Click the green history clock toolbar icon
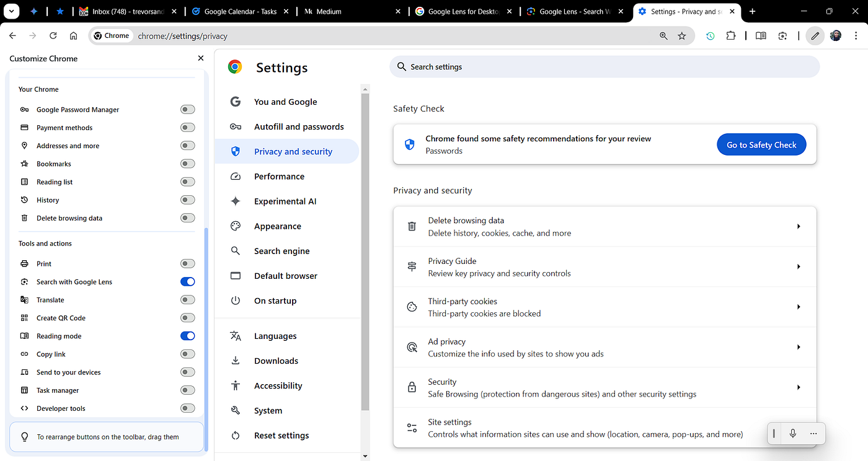This screenshot has width=868, height=461. 711,36
